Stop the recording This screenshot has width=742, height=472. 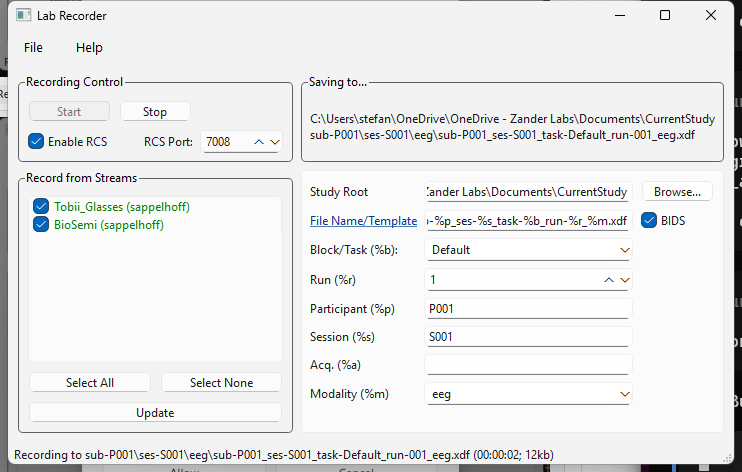155,112
